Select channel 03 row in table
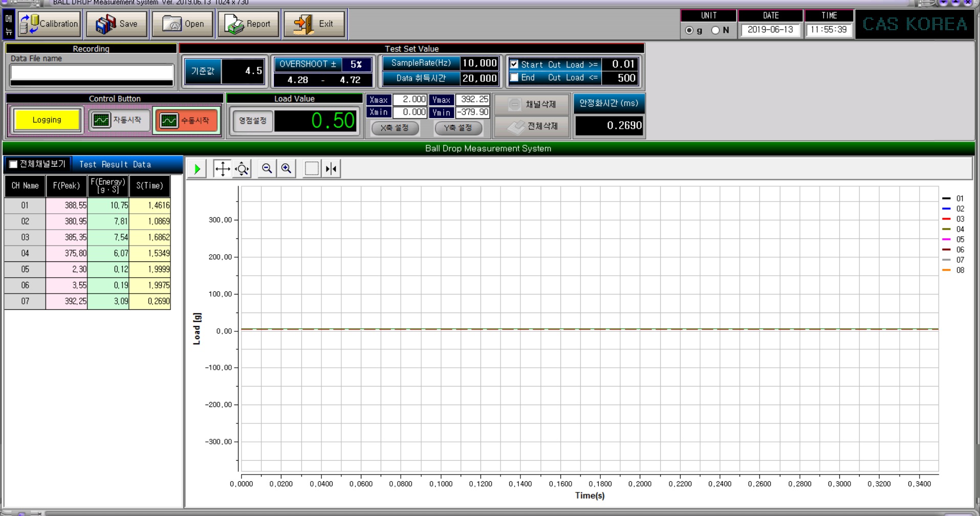980x516 pixels. coord(88,237)
